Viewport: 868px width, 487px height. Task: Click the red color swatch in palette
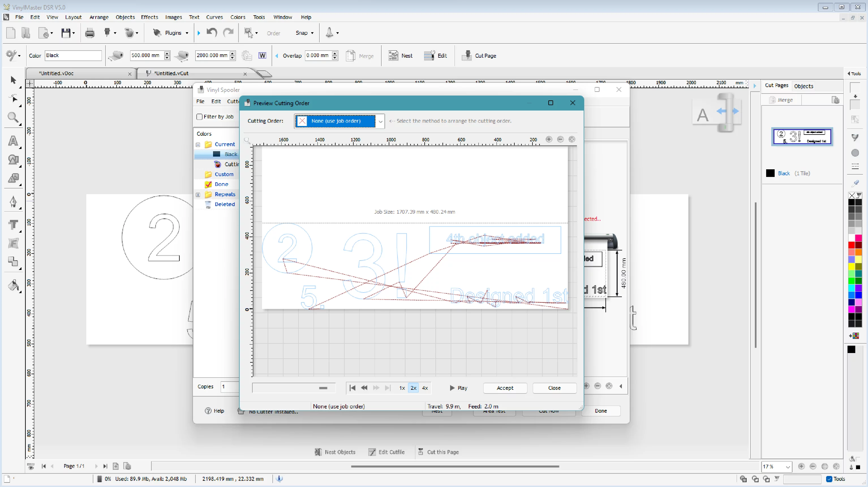852,245
